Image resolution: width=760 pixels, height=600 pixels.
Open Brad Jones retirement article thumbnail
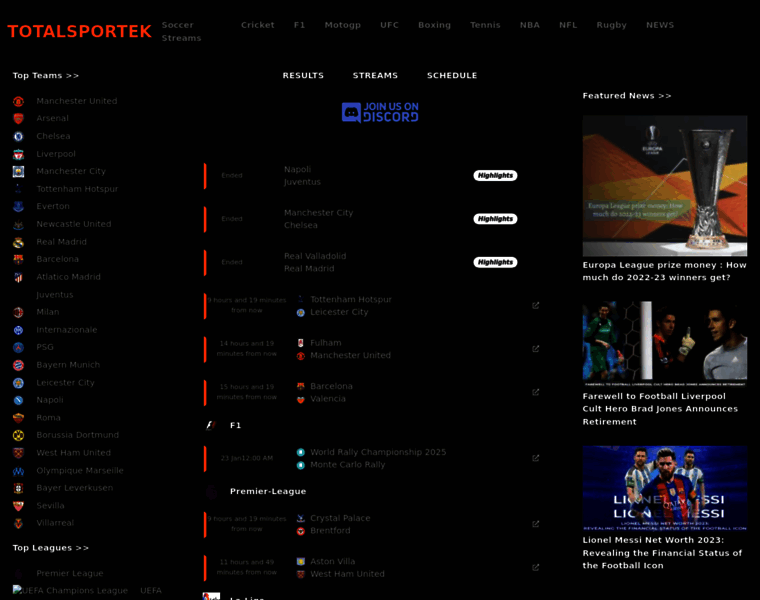665,344
